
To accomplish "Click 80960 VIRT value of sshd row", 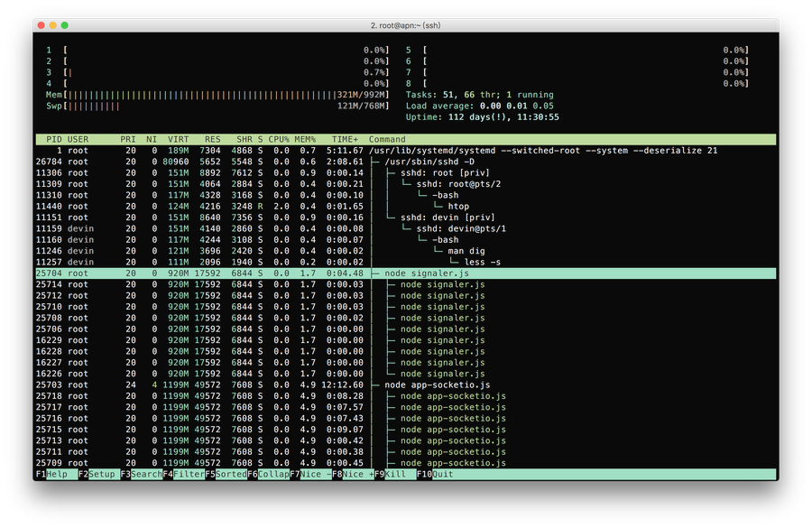I will click(176, 162).
